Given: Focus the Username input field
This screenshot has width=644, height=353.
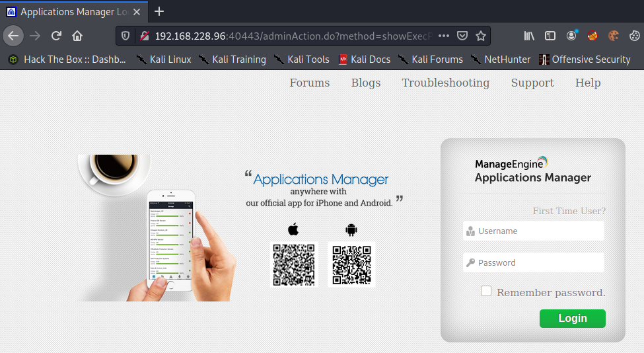Looking at the screenshot, I should click(534, 231).
